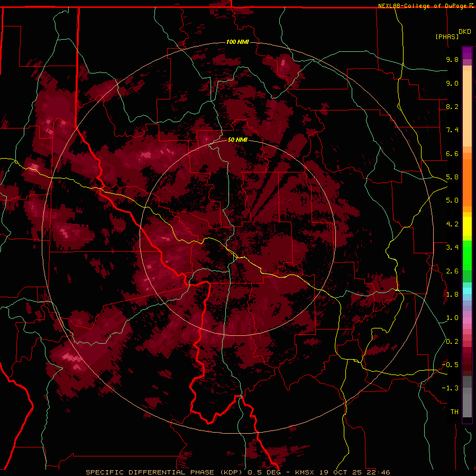The image size is (476, 476).
Task: Click the -1.3 scale value
Action: tap(450, 388)
